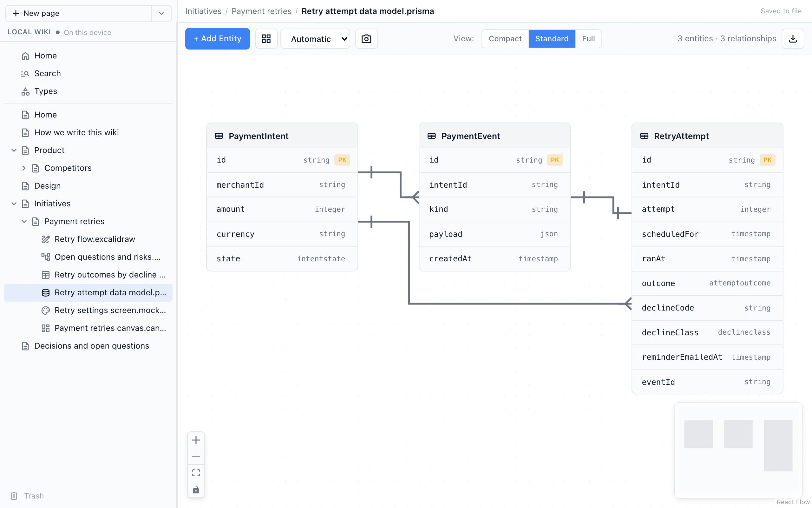
Task: Collapse the Payment retries tree item
Action: 24,221
